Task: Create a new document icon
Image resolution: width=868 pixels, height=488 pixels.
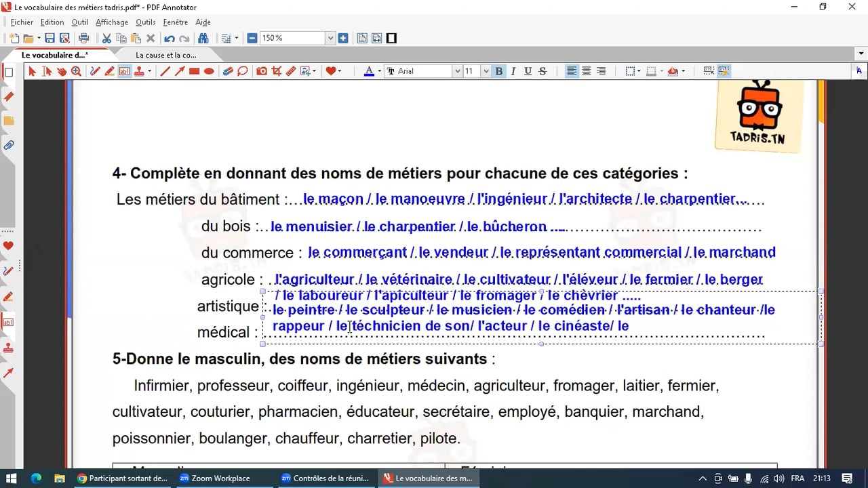Action: 14,39
